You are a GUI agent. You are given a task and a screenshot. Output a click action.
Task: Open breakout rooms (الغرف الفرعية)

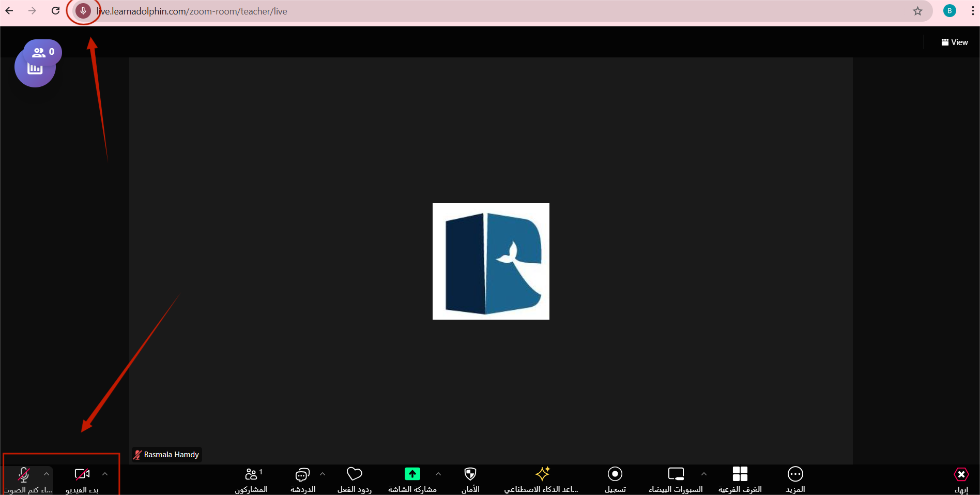pos(740,479)
